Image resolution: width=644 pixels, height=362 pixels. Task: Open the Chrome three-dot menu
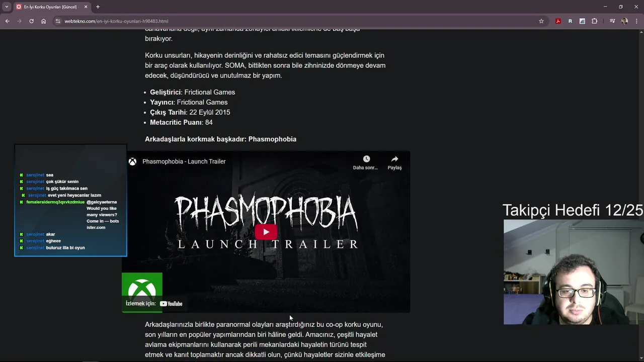(636, 21)
